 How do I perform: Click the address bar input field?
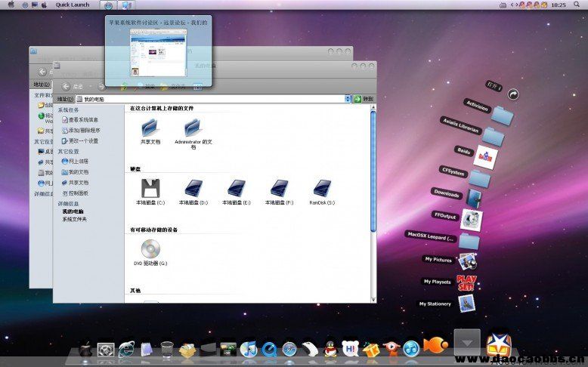212,99
